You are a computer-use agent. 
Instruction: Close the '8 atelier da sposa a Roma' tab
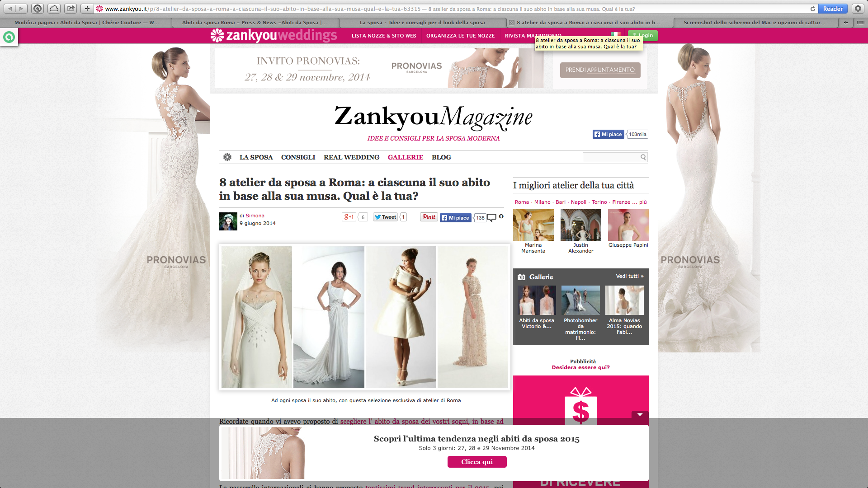point(512,22)
